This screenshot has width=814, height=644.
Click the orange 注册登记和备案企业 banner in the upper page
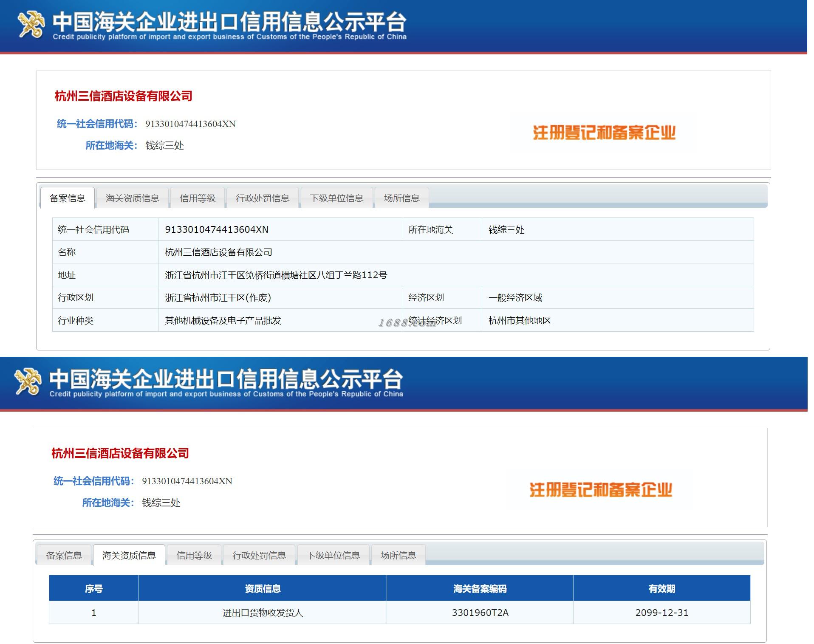(604, 133)
